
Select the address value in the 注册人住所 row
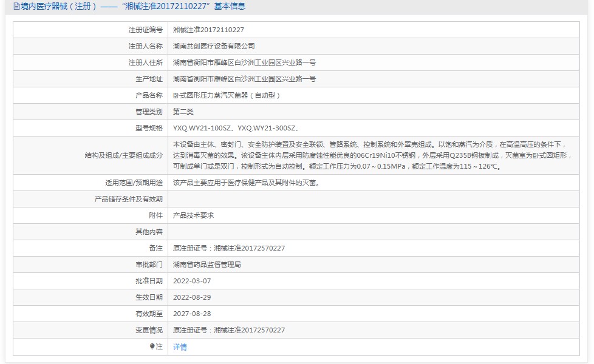click(244, 62)
